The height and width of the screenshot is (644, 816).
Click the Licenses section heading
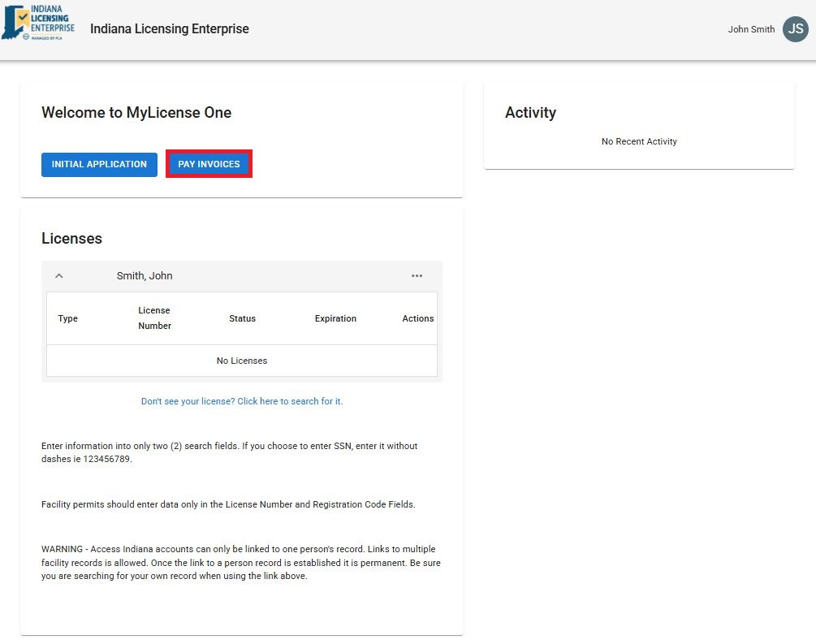point(71,239)
